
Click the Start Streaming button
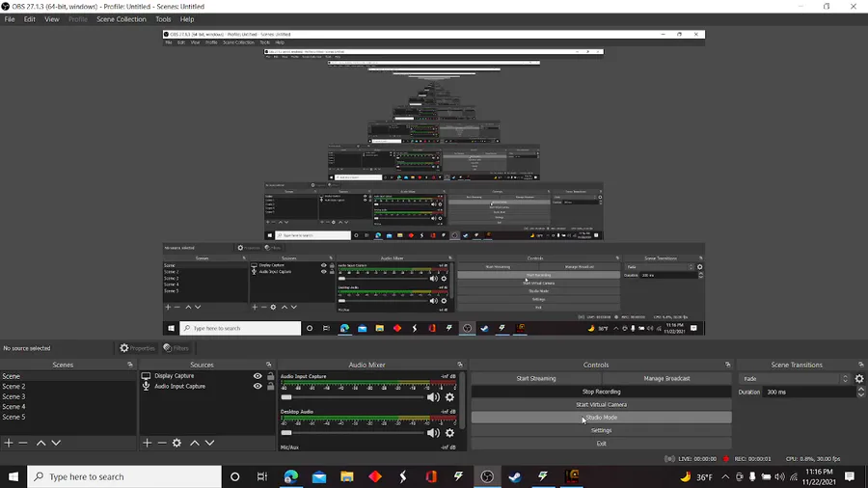click(536, 378)
